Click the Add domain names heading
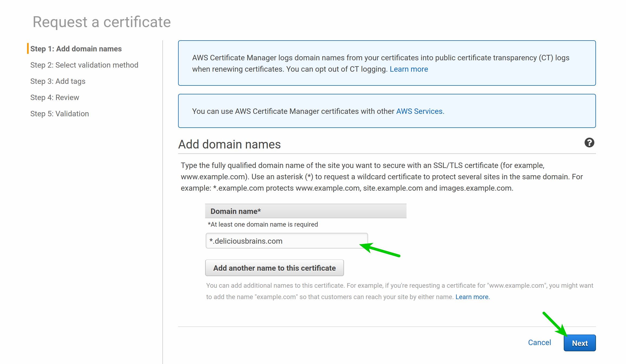 (x=229, y=144)
